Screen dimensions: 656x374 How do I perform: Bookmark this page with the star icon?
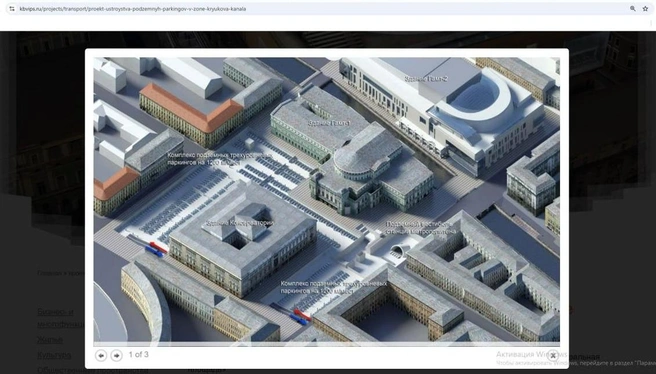pyautogui.click(x=645, y=9)
